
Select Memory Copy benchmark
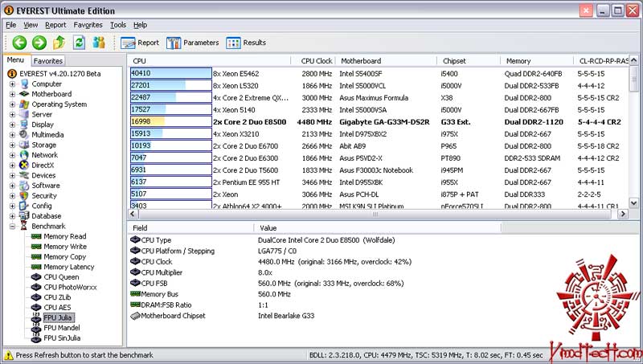pyautogui.click(x=65, y=257)
